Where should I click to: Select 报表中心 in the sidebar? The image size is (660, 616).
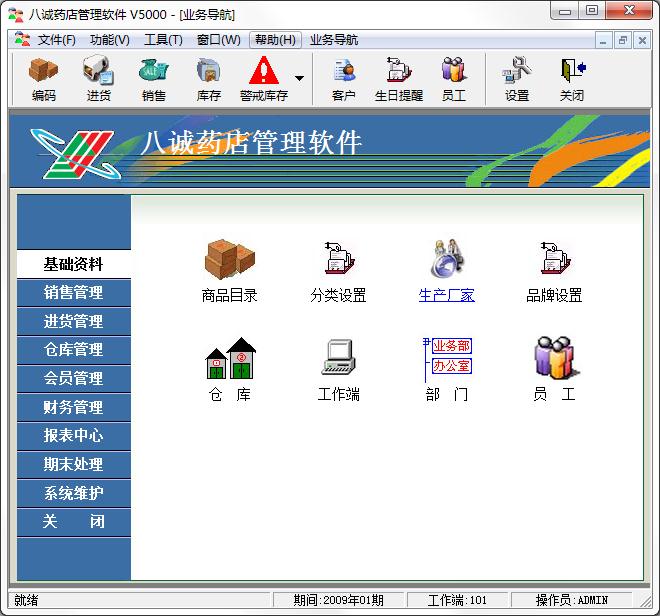74,435
